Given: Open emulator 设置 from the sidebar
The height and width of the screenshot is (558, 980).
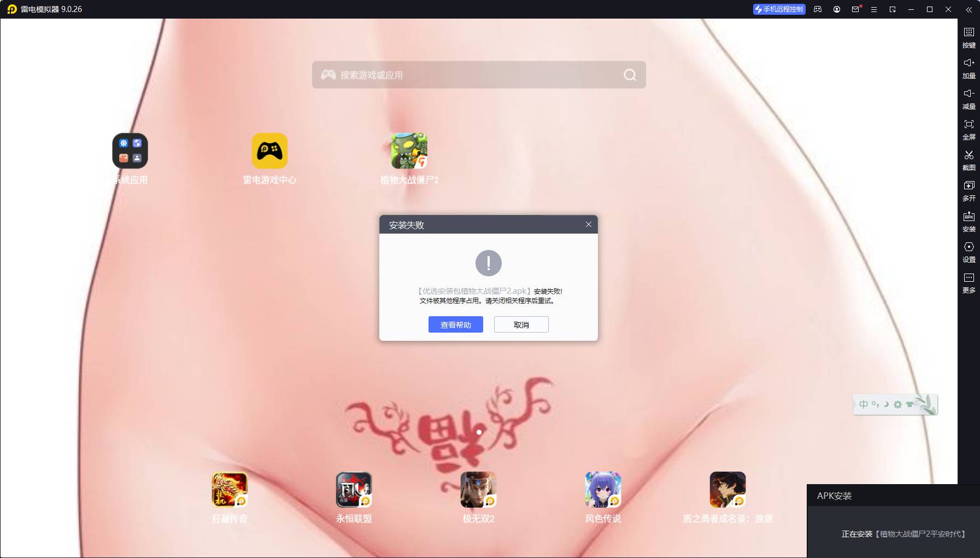Looking at the screenshot, I should coord(969,252).
